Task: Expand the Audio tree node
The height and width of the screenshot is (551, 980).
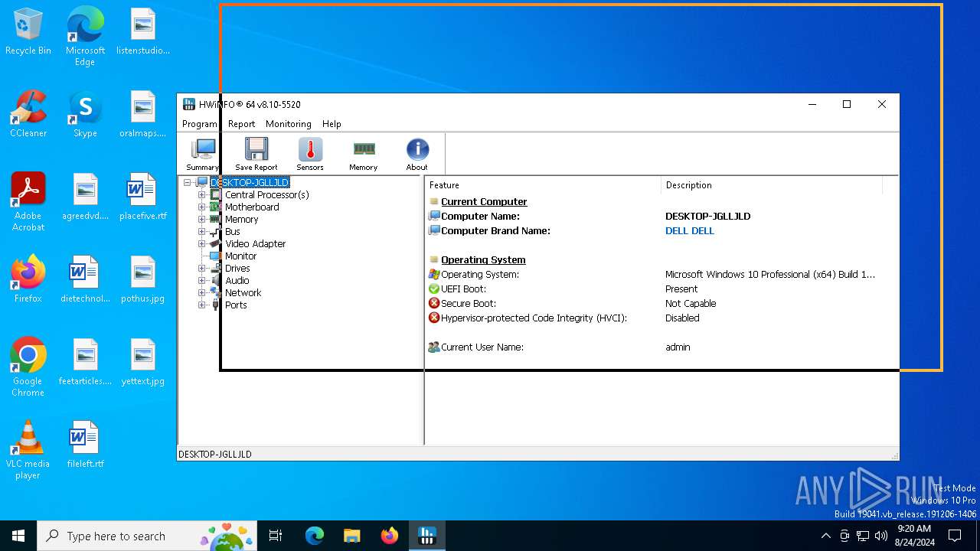Action: [x=202, y=281]
